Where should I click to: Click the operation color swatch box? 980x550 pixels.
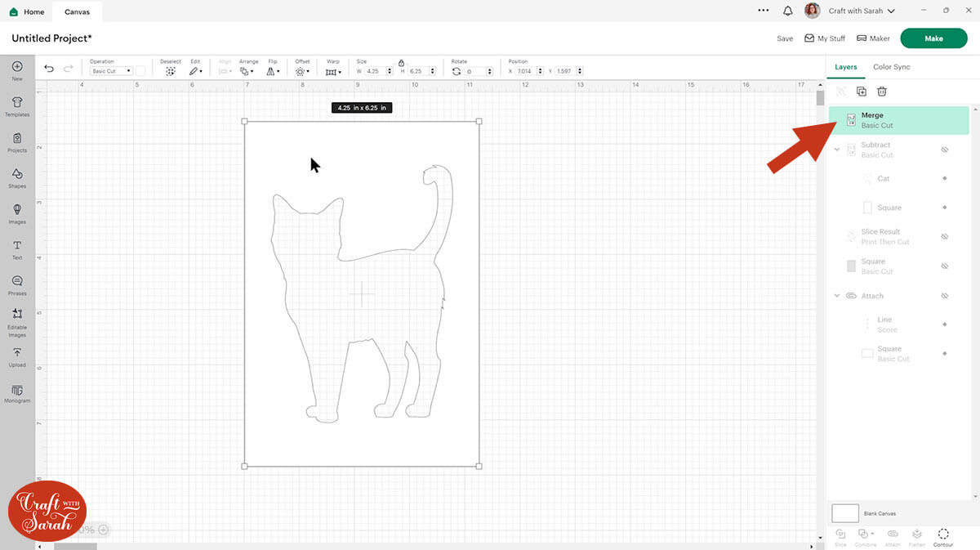pyautogui.click(x=140, y=71)
